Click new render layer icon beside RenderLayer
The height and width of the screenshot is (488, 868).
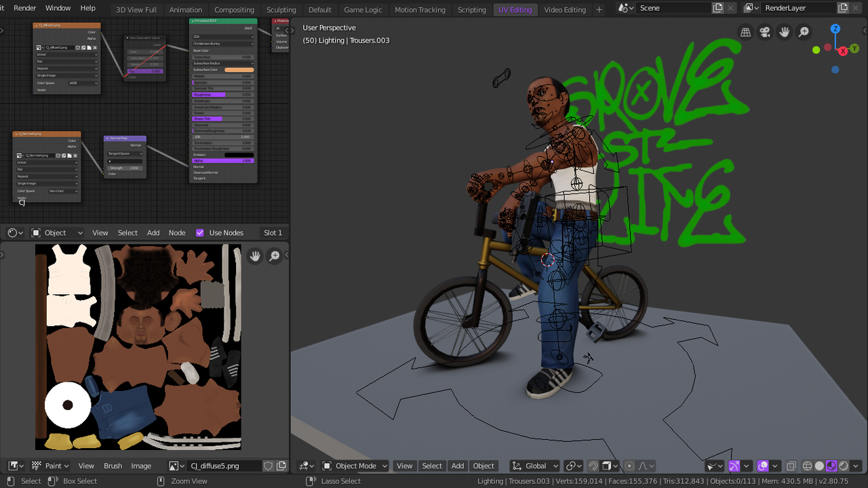[x=843, y=8]
